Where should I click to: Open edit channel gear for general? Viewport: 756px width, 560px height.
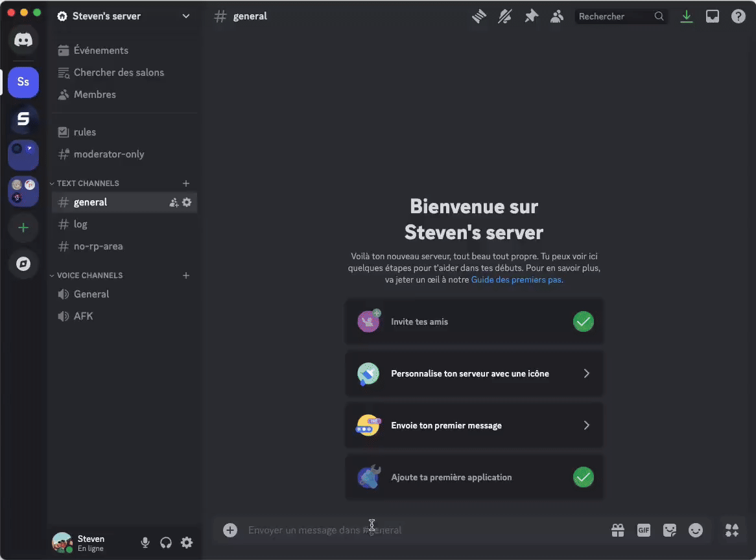pyautogui.click(x=187, y=202)
